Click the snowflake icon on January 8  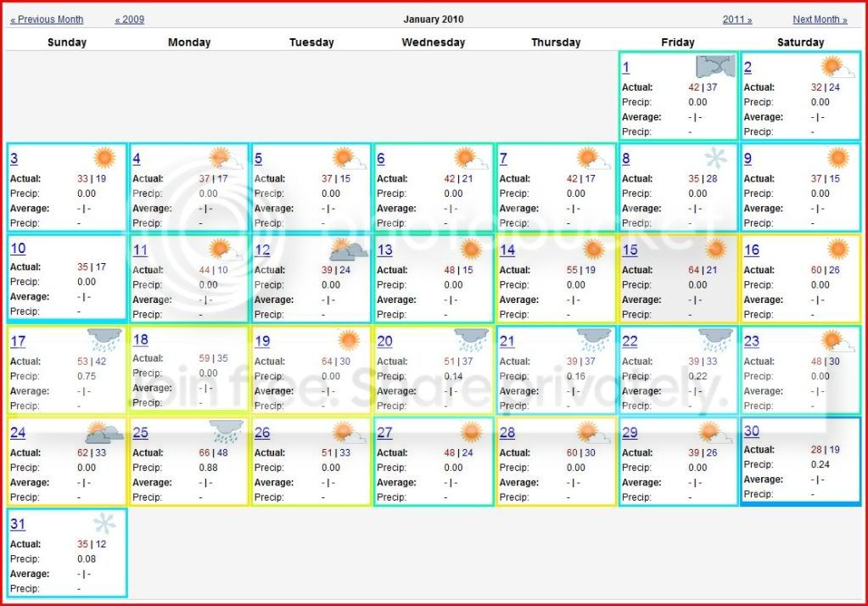coord(716,158)
